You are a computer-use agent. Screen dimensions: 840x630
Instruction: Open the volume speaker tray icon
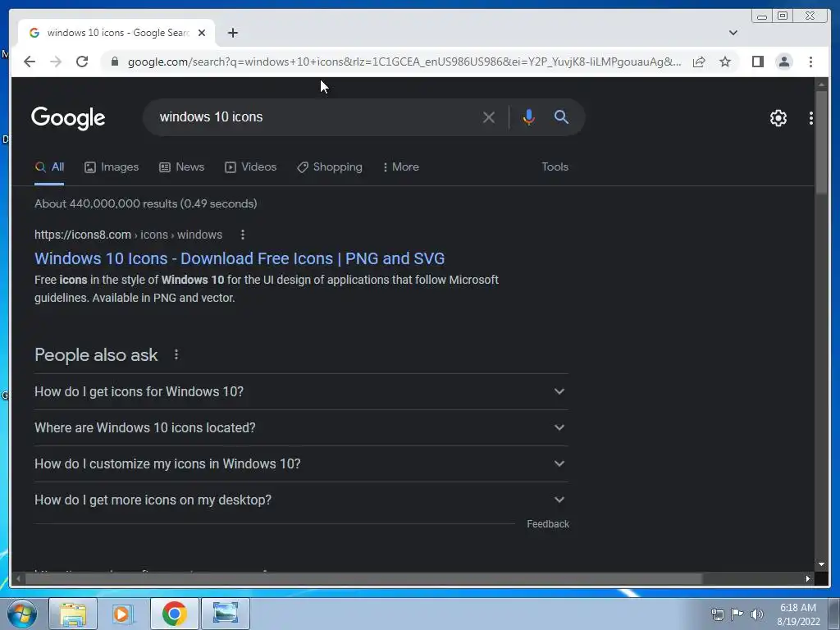click(757, 614)
